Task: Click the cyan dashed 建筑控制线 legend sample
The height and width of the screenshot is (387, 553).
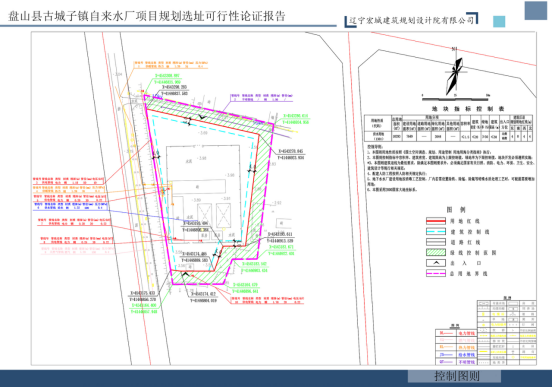Action: coord(436,232)
